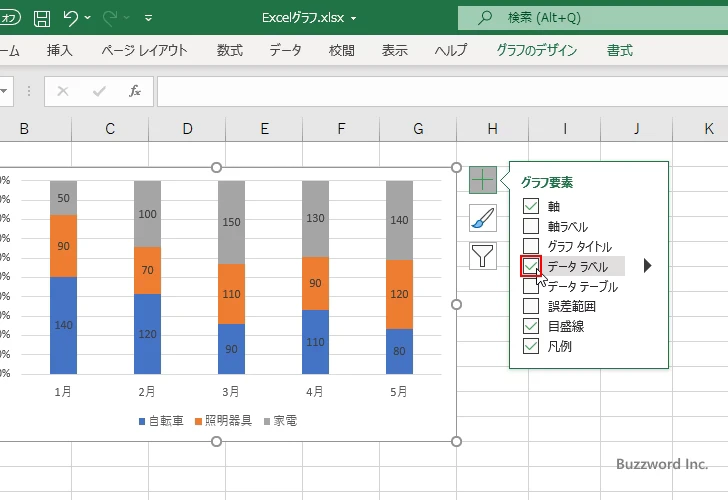Click the 自転車 legend entry

160,421
